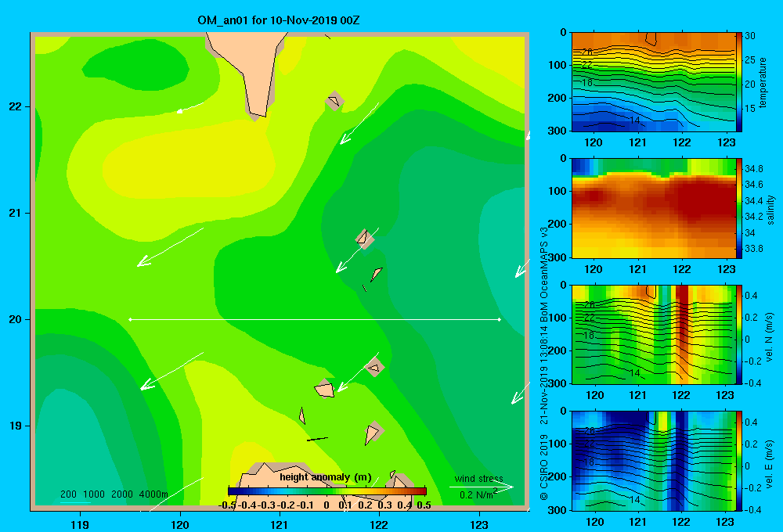Click latitude label 21 on main map

tap(15, 213)
